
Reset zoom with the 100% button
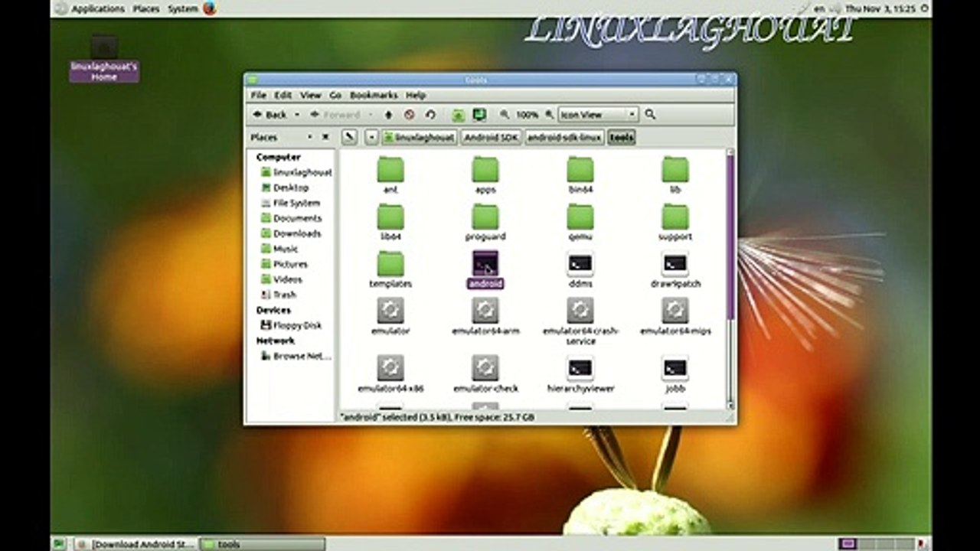(527, 115)
